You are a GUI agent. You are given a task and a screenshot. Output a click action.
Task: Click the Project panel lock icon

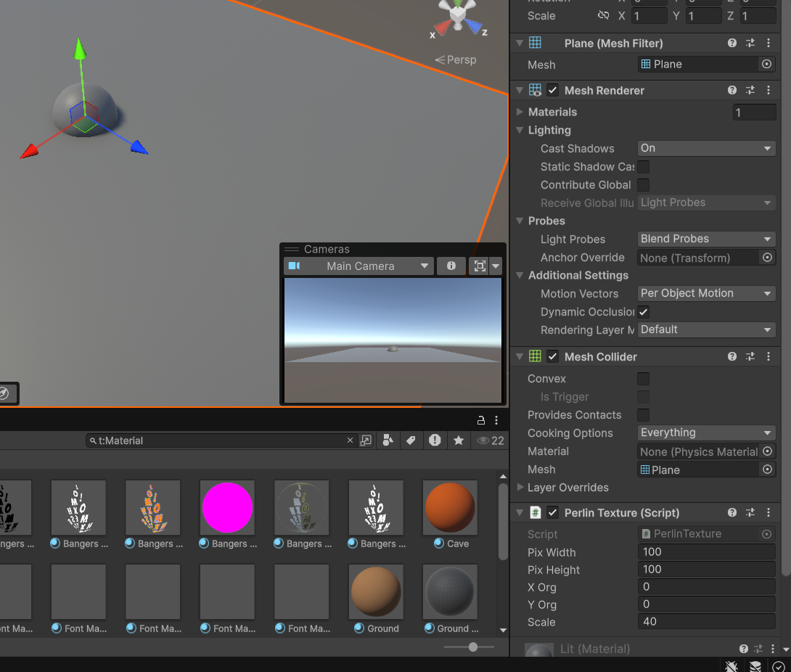click(480, 420)
